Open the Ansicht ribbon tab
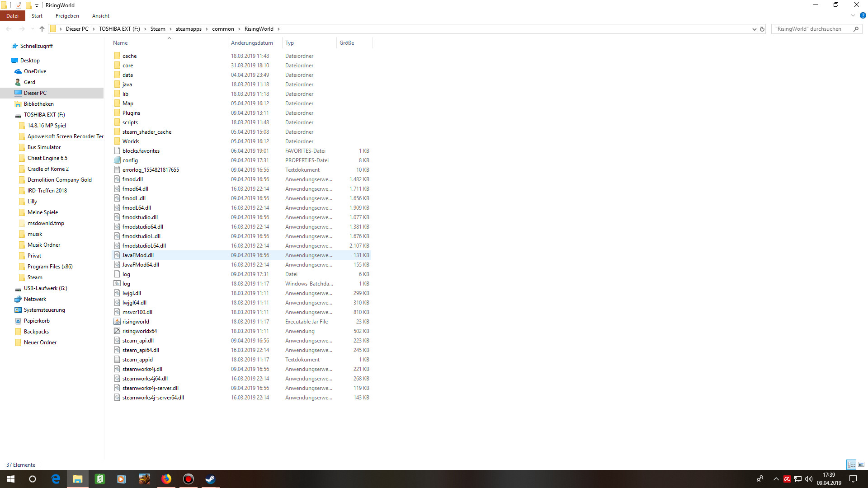868x488 pixels. (x=100, y=16)
